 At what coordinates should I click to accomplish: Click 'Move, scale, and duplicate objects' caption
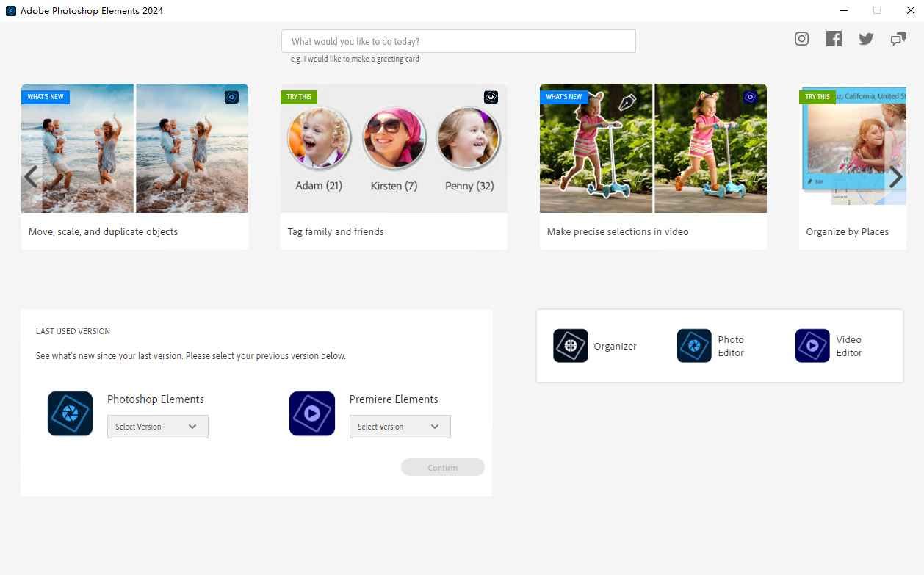click(104, 231)
